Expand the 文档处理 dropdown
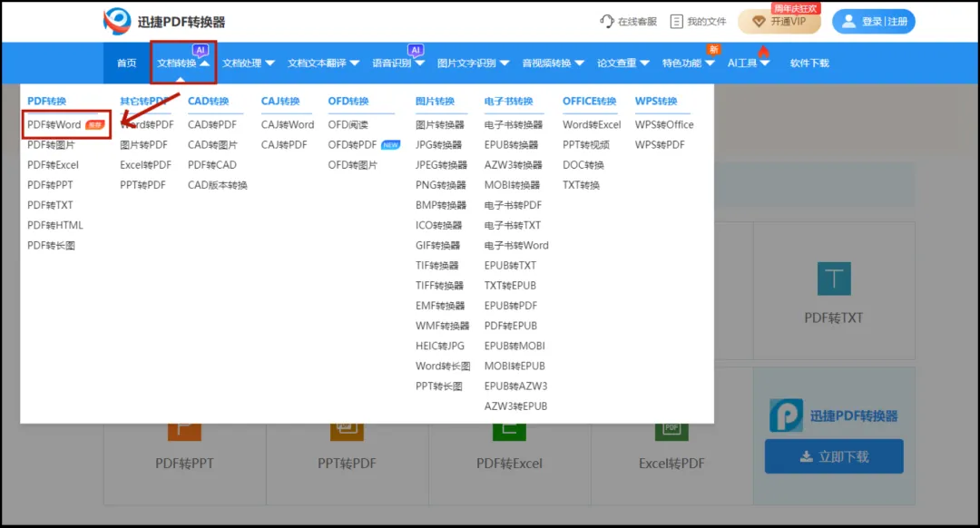 (x=248, y=64)
